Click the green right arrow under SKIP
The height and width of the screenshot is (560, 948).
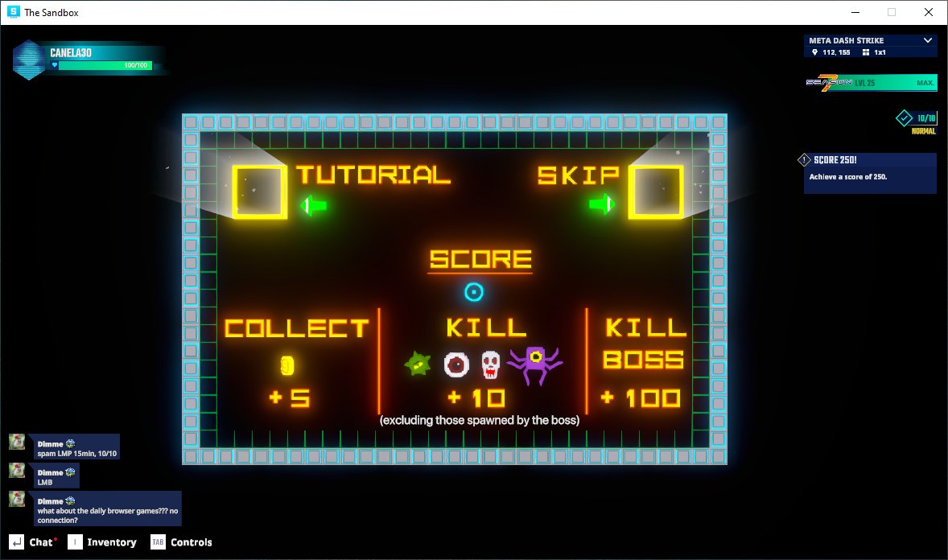click(602, 204)
